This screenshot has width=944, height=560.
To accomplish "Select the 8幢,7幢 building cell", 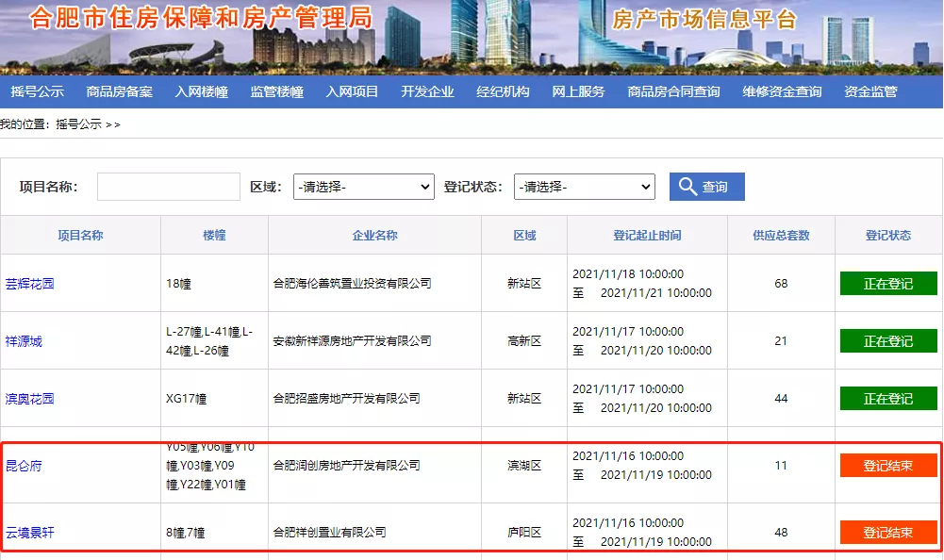I will [186, 533].
